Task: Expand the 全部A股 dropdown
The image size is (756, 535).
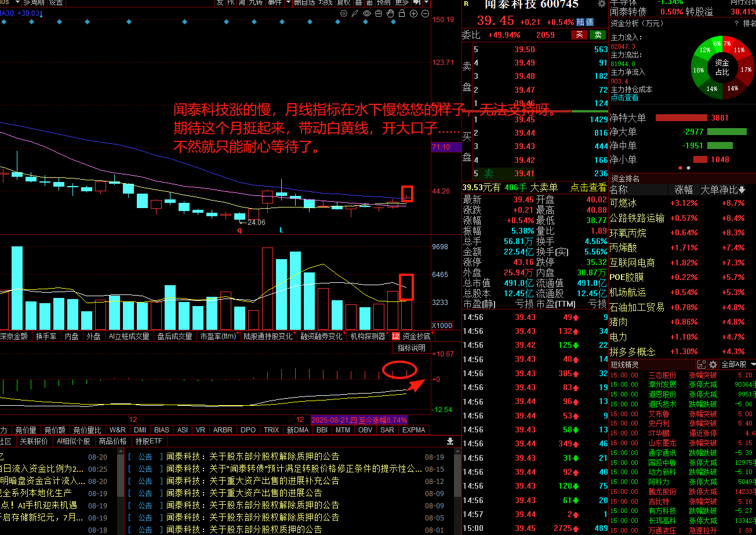Action: pyautogui.click(x=738, y=365)
